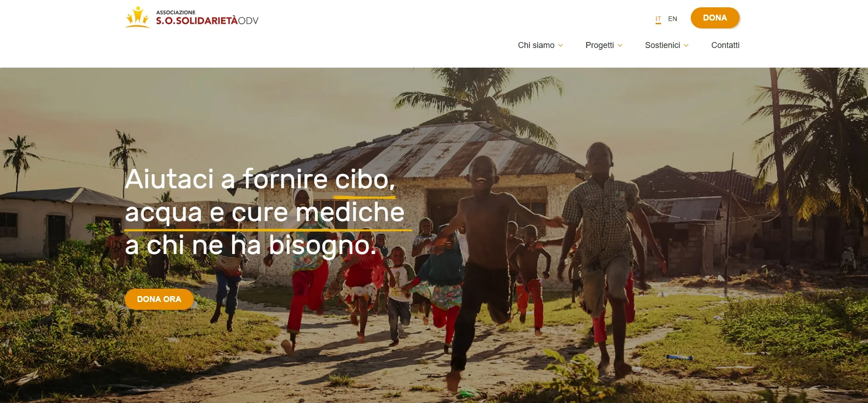This screenshot has width=868, height=403.
Task: Click the underlined text 'acqua e cure mediche'
Action: [x=265, y=212]
